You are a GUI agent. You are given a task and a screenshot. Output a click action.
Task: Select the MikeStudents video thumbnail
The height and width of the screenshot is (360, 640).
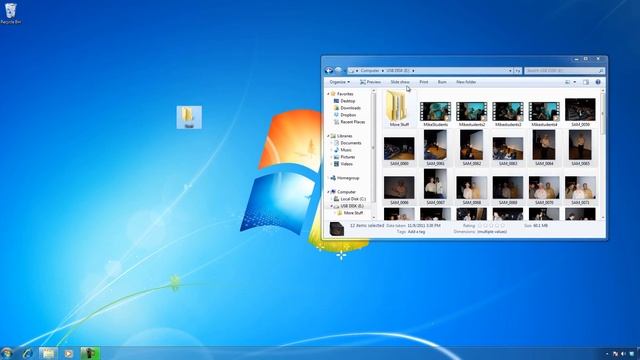pyautogui.click(x=435, y=113)
